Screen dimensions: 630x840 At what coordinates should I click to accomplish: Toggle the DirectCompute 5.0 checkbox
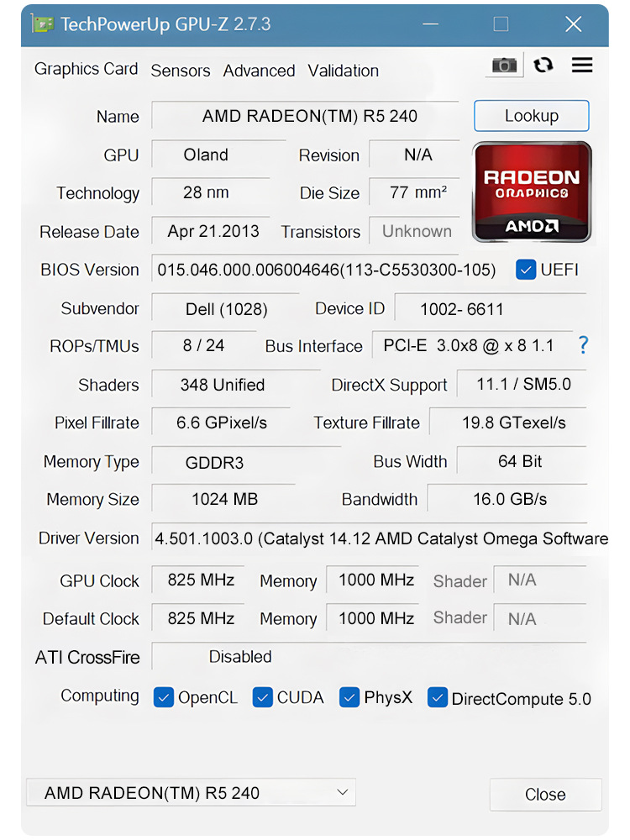(x=438, y=697)
